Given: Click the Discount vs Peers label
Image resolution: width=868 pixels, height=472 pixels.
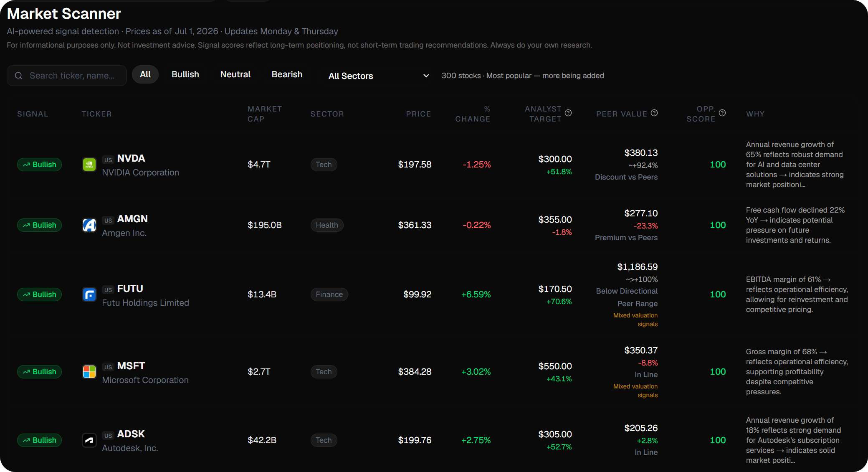Looking at the screenshot, I should coord(626,177).
